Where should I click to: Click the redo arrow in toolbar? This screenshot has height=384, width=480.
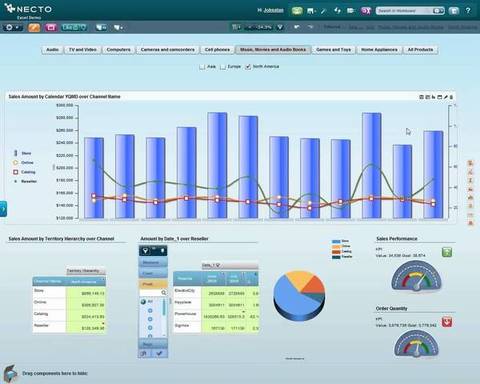[311, 27]
